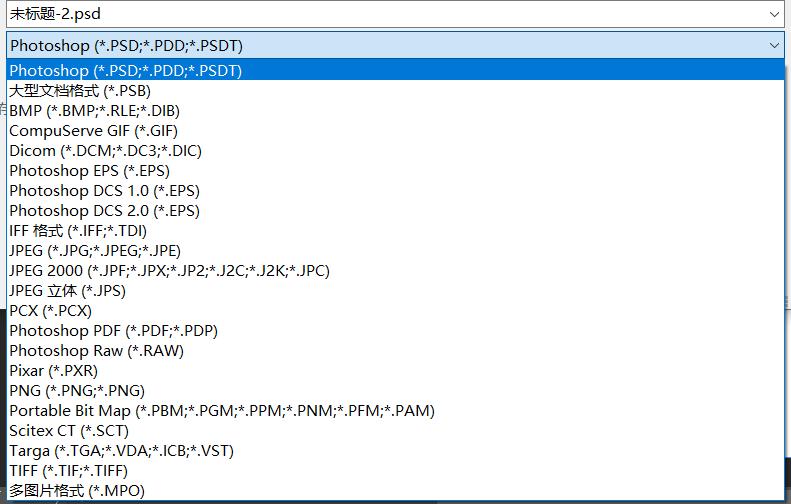Pick CompuServe GIF (*.GIF) format

[396, 131]
